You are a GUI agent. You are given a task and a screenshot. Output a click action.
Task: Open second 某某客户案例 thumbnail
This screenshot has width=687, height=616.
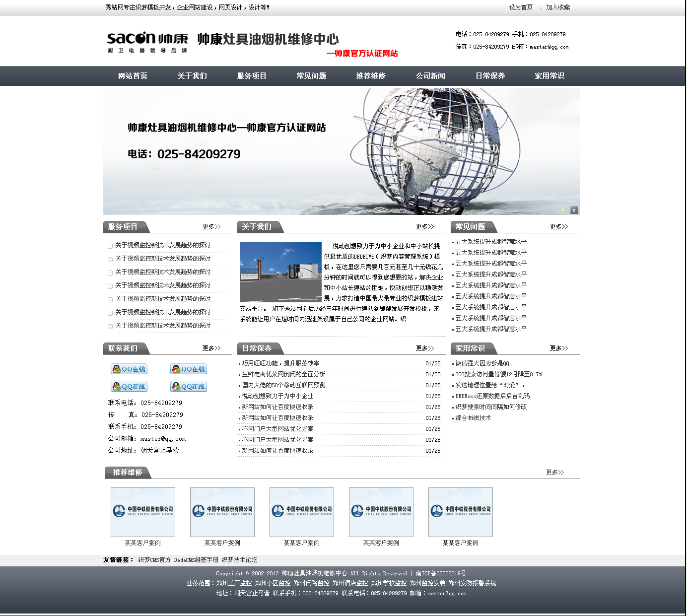click(x=222, y=512)
